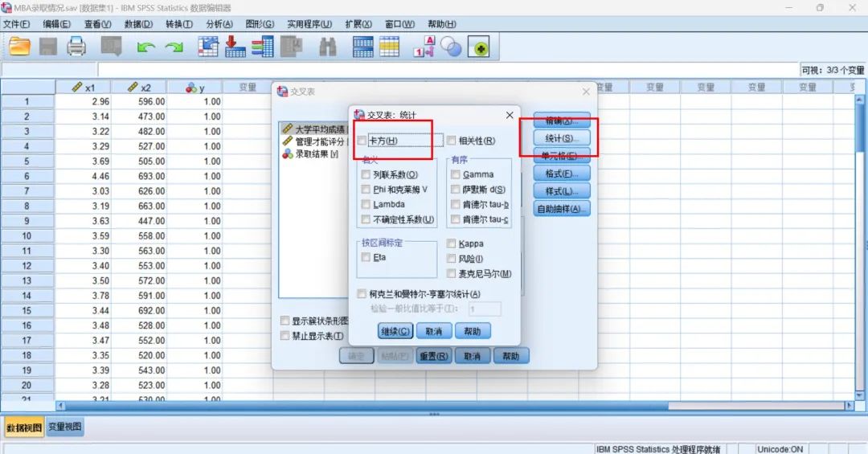Enable 列联系数(O) option
868x454 pixels.
[366, 174]
